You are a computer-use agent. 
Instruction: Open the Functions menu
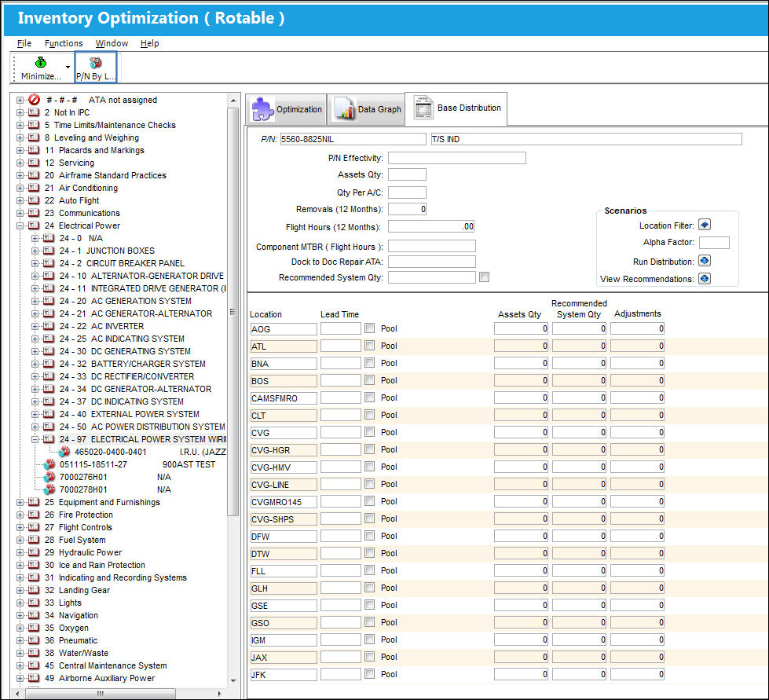[x=64, y=43]
